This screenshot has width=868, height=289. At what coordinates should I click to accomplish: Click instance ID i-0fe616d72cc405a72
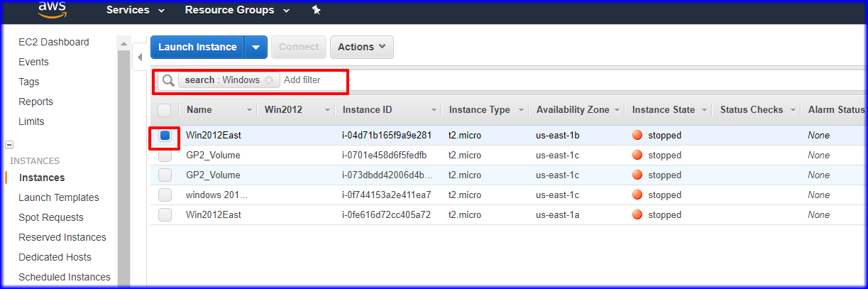[x=387, y=215]
